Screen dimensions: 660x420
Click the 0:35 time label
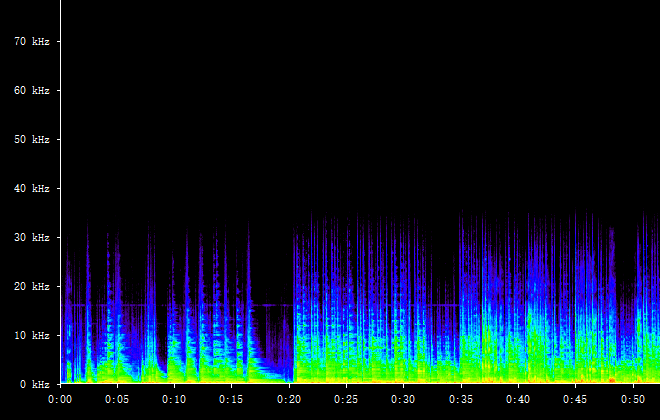point(460,399)
